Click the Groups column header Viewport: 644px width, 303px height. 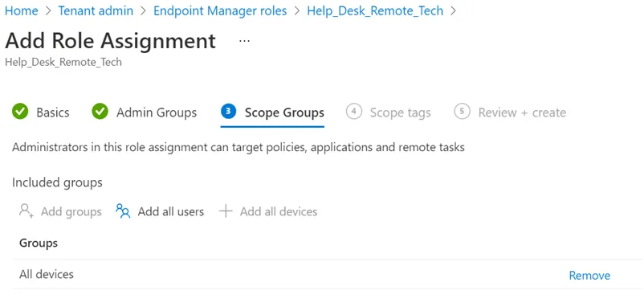pos(39,243)
